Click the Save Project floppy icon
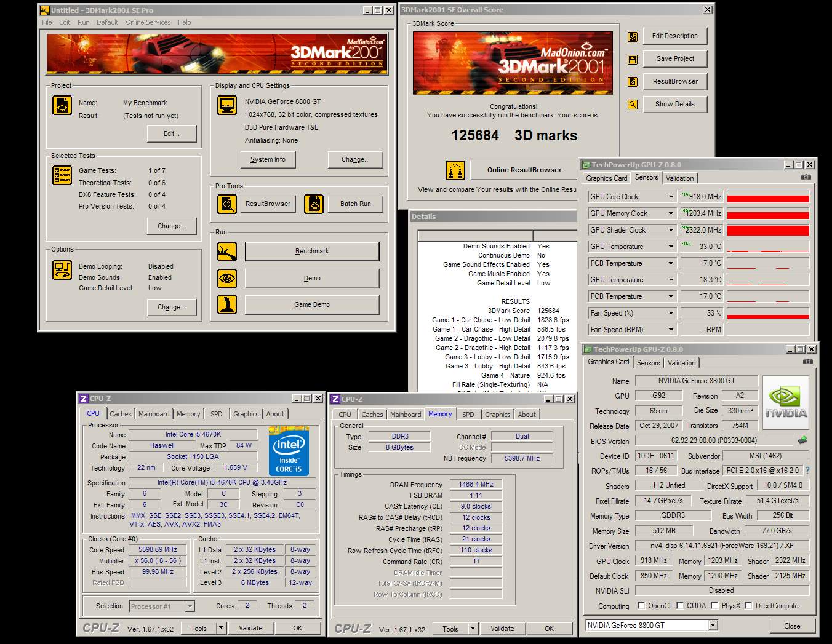This screenshot has width=832, height=644. 632,59
